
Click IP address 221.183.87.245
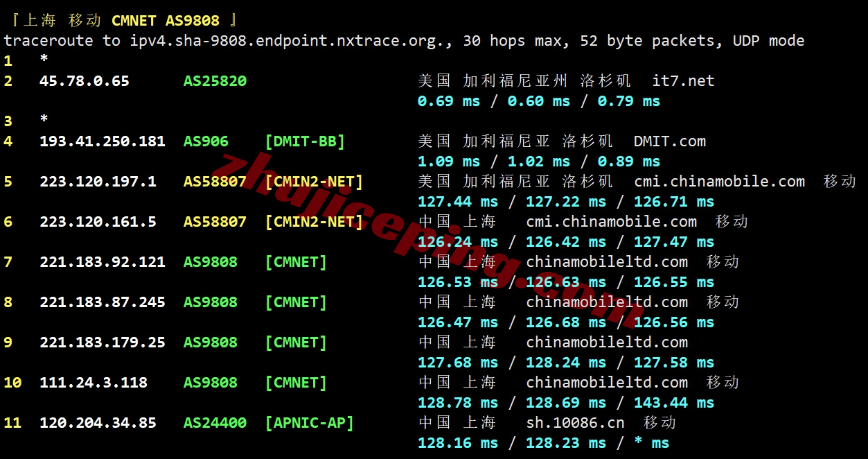pyautogui.click(x=103, y=302)
